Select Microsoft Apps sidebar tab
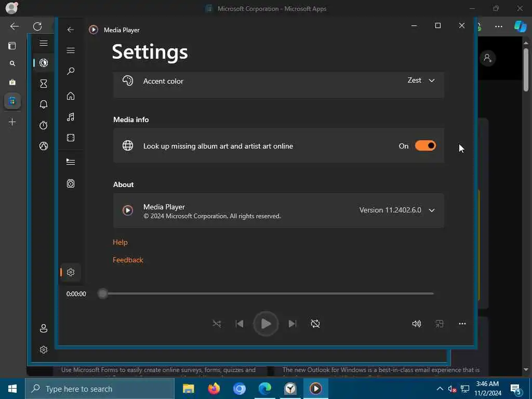 pos(12,101)
